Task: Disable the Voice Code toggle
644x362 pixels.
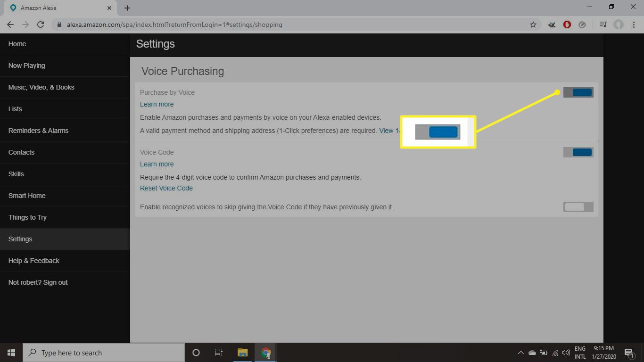Action: click(578, 152)
